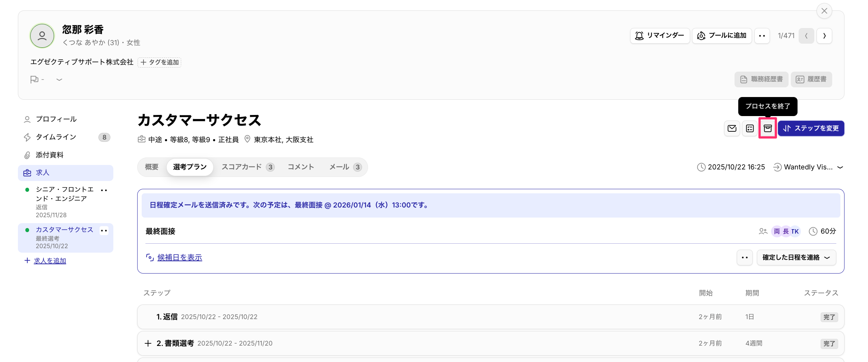868x362 pixels.
Task: Select タイムライン in the sidebar
Action: [56, 137]
